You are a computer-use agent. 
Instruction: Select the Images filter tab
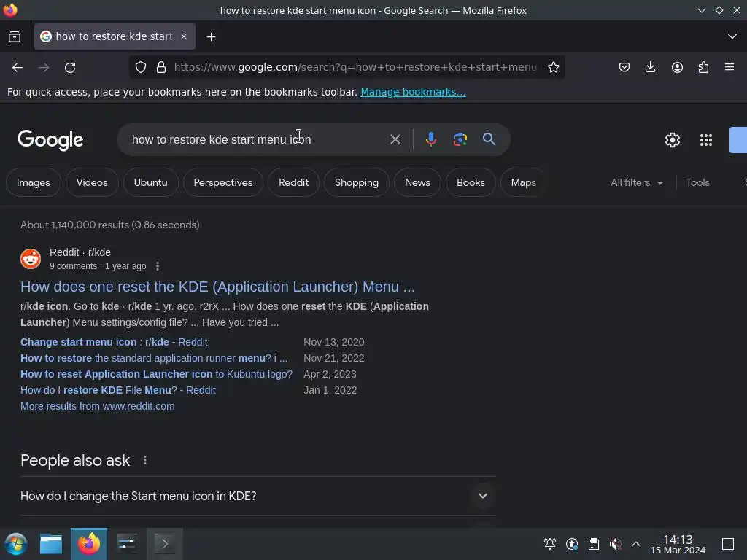pos(34,182)
